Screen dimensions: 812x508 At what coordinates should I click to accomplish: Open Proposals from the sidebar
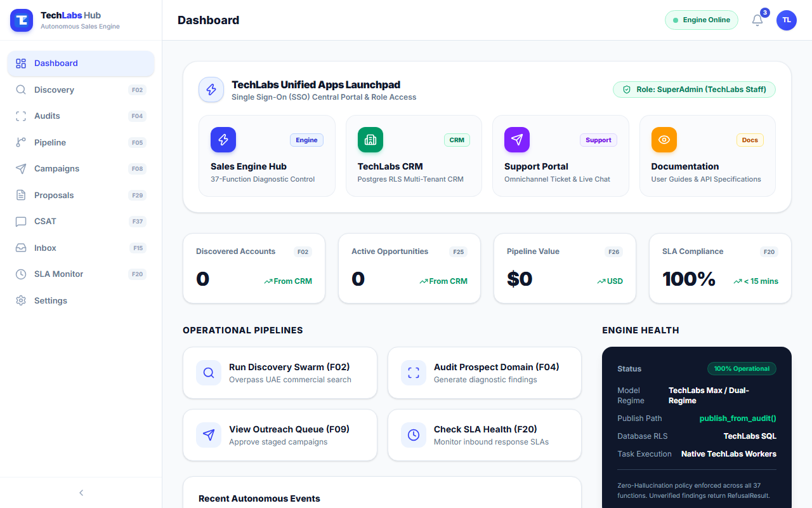[81, 195]
